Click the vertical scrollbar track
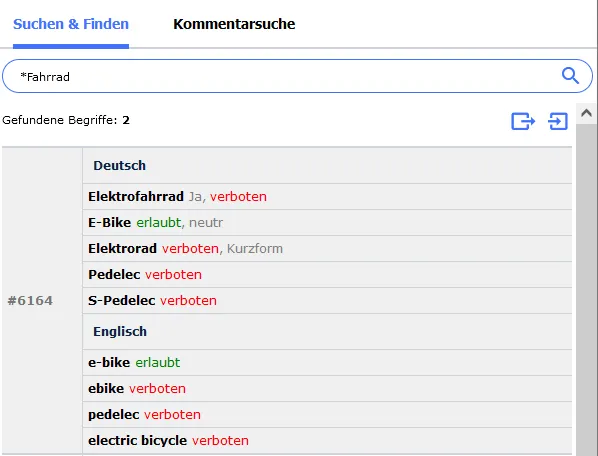Screen dimensions: 598x456 tap(586, 290)
